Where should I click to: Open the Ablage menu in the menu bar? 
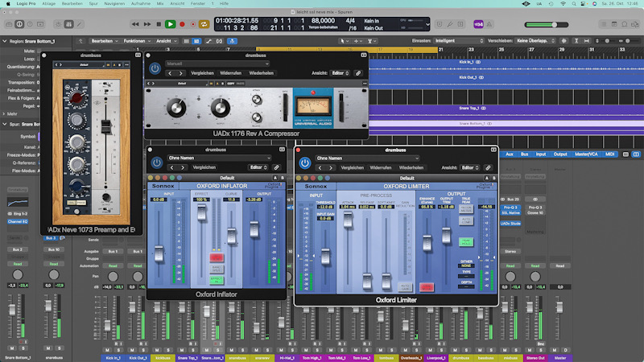(49, 3)
